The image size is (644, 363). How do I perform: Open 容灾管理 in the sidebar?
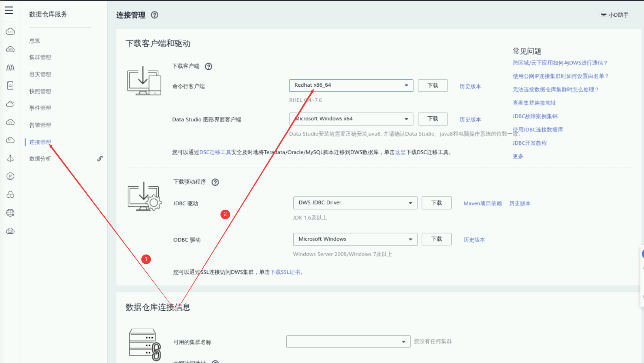coord(40,74)
